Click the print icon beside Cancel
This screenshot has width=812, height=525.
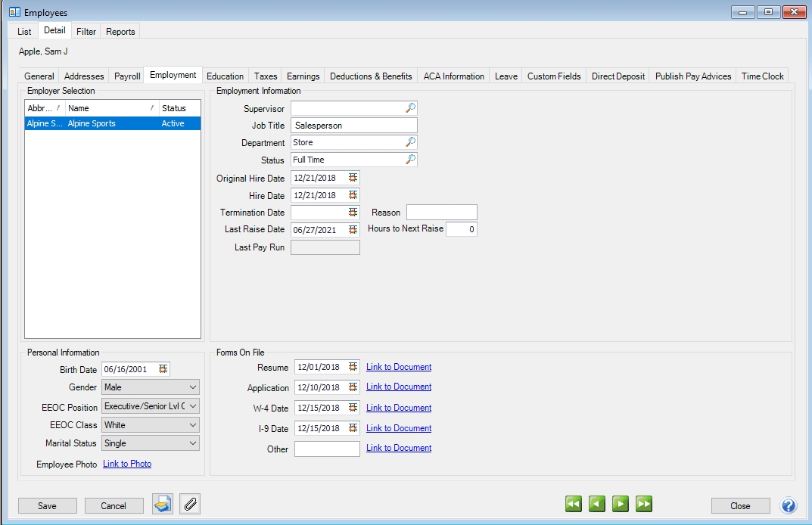click(162, 505)
